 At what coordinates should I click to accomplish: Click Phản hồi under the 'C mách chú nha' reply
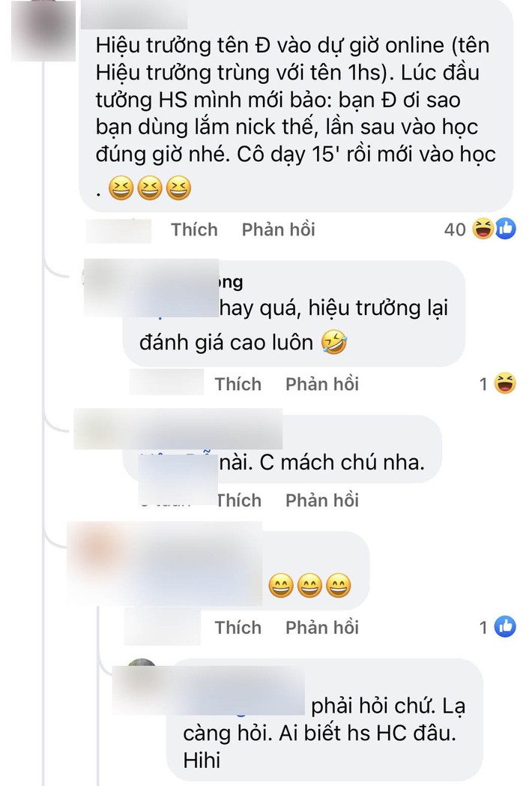322,500
